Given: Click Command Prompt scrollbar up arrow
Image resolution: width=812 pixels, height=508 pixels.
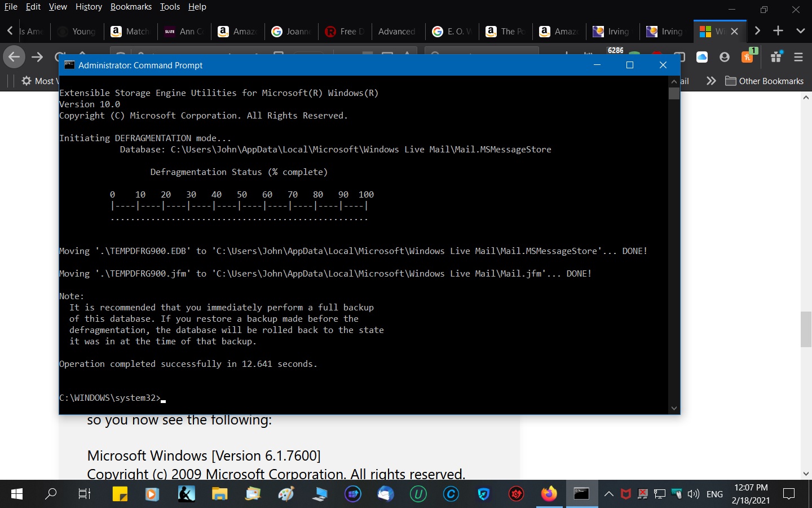Looking at the screenshot, I should (x=674, y=82).
